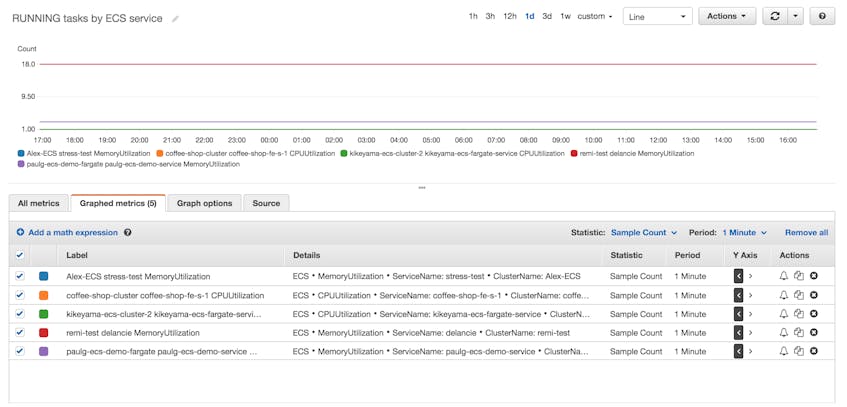Change the red remi-test color swatch

(x=44, y=332)
